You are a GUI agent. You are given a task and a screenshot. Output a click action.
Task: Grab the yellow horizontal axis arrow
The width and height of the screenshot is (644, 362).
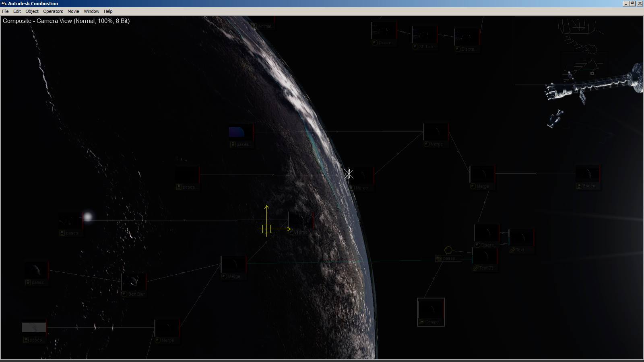[281, 229]
